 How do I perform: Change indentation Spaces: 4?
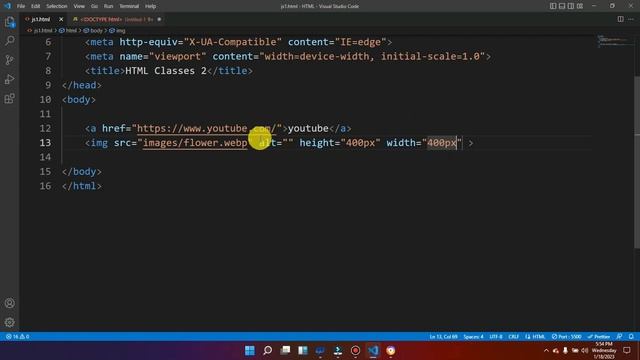coord(473,337)
